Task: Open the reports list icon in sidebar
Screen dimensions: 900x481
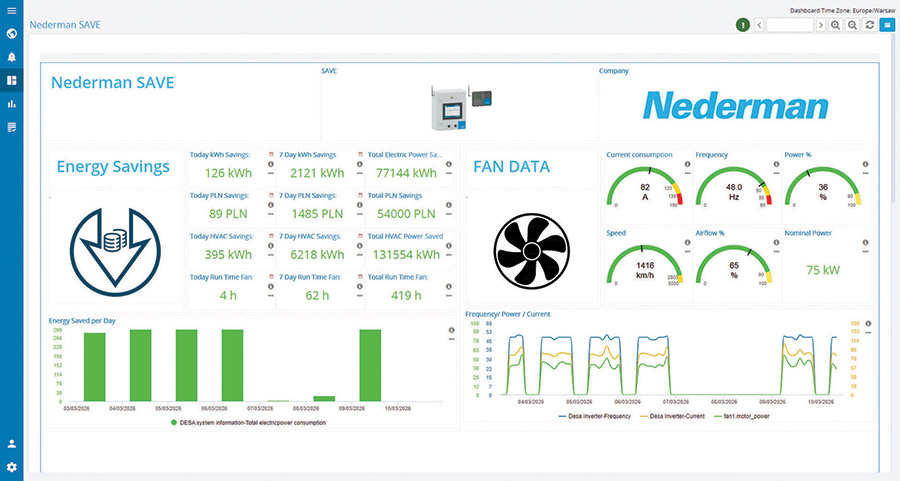Action: pos(11,127)
